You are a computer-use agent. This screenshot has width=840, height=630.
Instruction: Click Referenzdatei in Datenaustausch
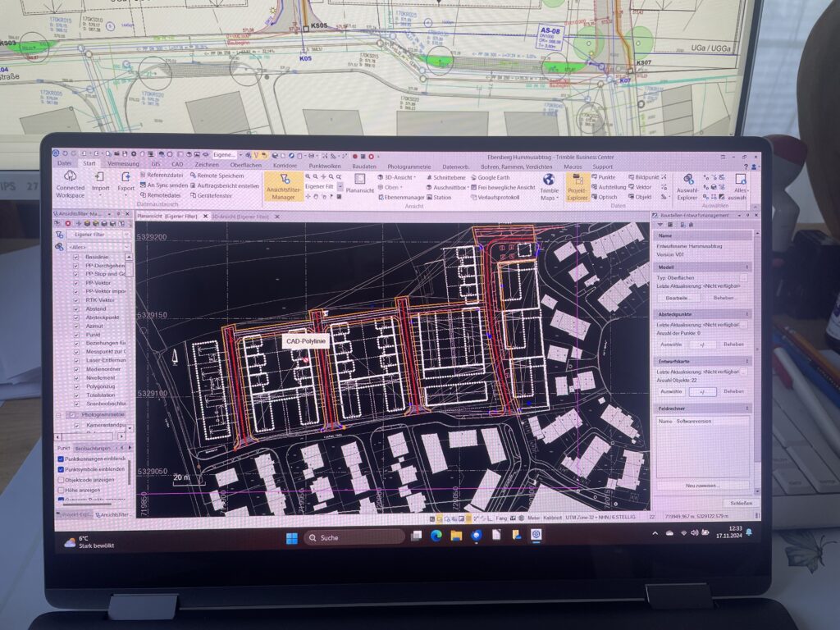click(162, 176)
